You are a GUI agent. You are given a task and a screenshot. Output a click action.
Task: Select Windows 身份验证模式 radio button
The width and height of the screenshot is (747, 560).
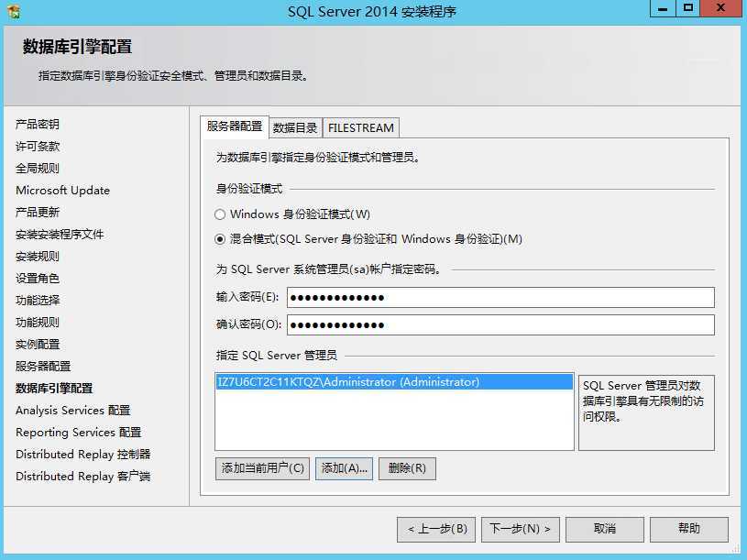220,214
